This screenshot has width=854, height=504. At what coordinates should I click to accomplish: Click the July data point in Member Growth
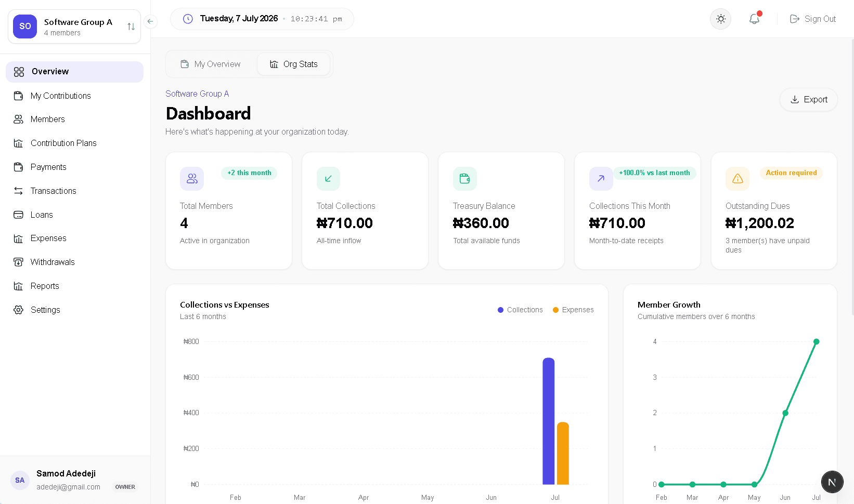pos(816,342)
